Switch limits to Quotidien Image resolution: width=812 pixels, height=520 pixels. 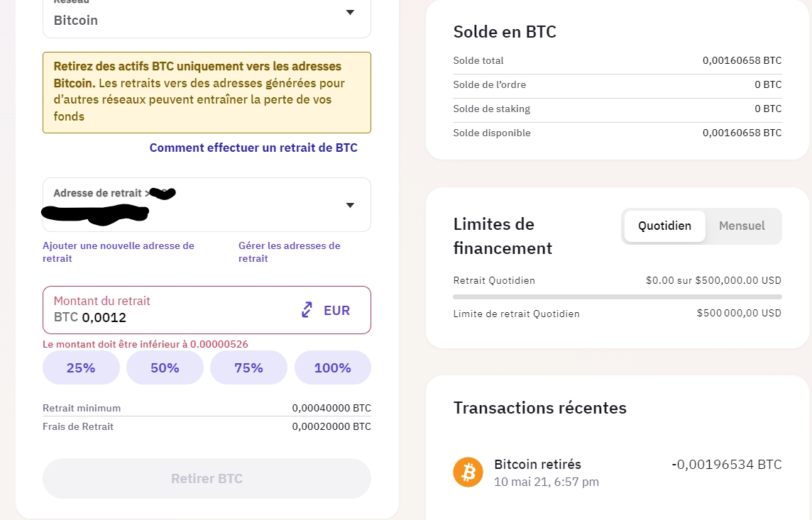664,226
